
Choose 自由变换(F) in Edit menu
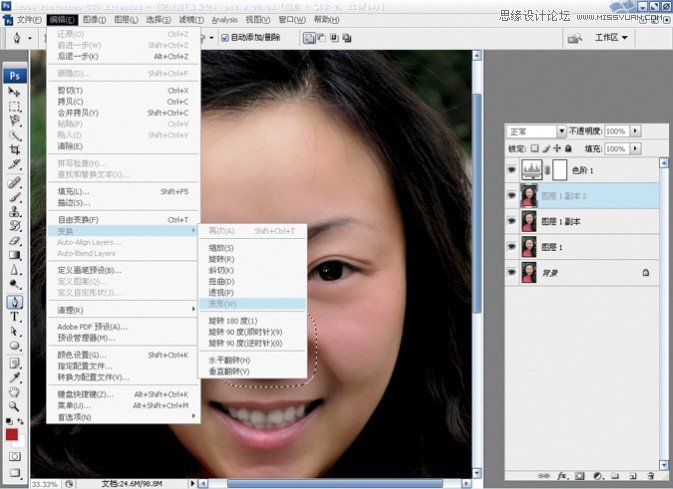[123, 219]
